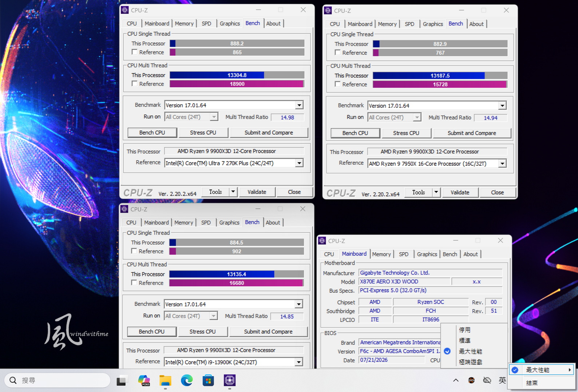This screenshot has width=578, height=392.
Task: Click Bench CPU in top-left window
Action: pos(152,132)
